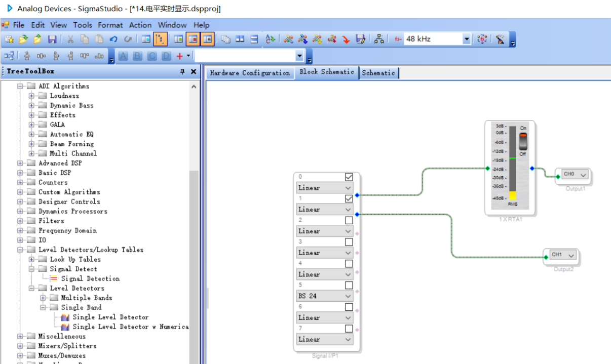Click the hierarchy network diagram icon

click(x=379, y=39)
